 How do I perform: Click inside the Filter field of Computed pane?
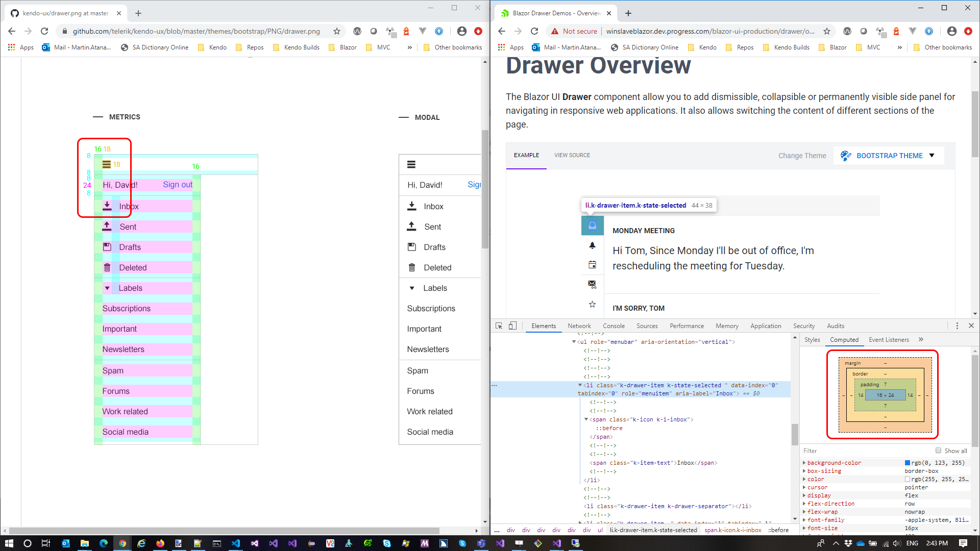pyautogui.click(x=842, y=450)
